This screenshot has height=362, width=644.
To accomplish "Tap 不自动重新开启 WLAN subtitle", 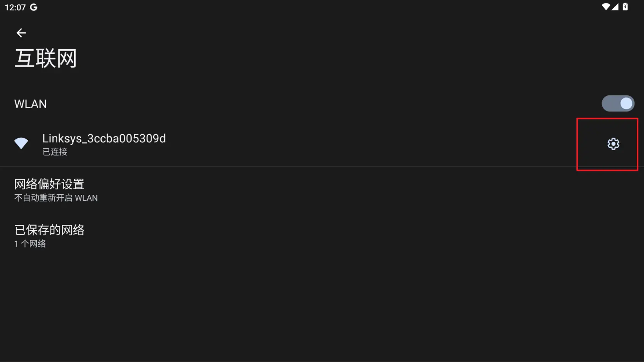I will coord(56,198).
